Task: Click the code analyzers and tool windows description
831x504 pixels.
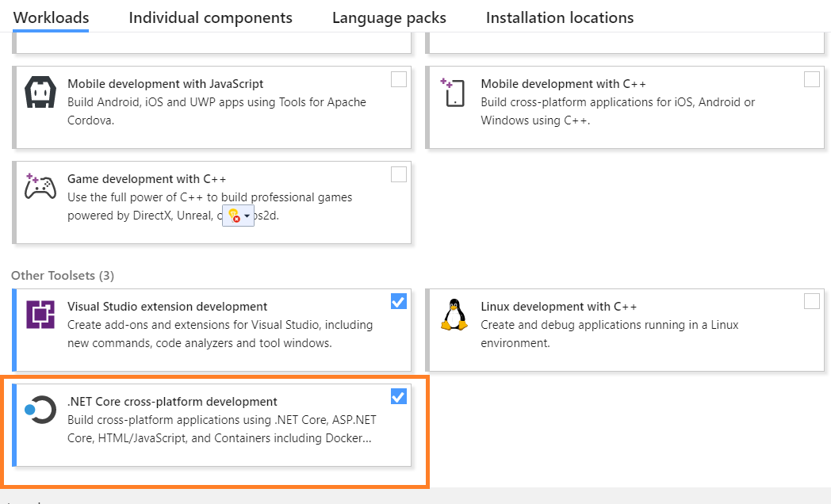Action: [x=220, y=334]
